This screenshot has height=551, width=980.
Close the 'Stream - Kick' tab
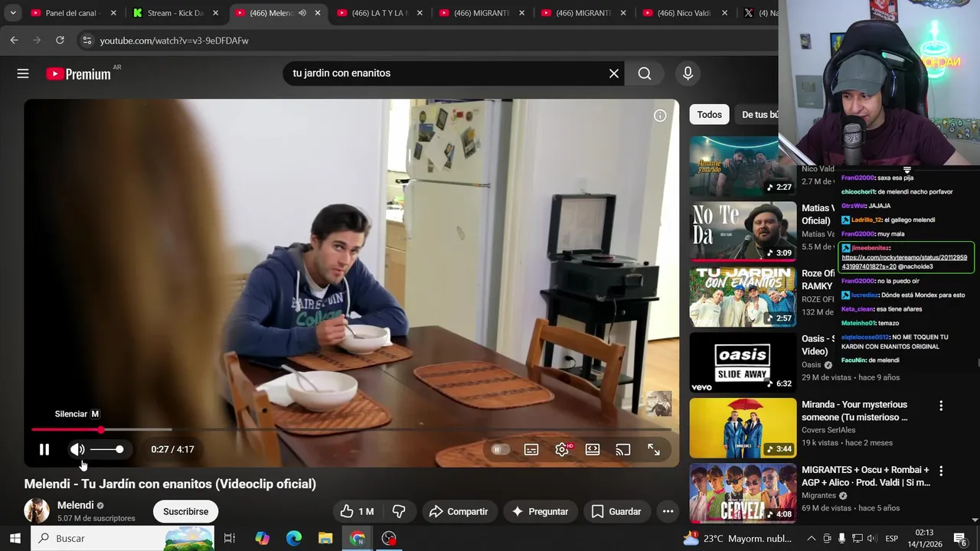pos(215,13)
